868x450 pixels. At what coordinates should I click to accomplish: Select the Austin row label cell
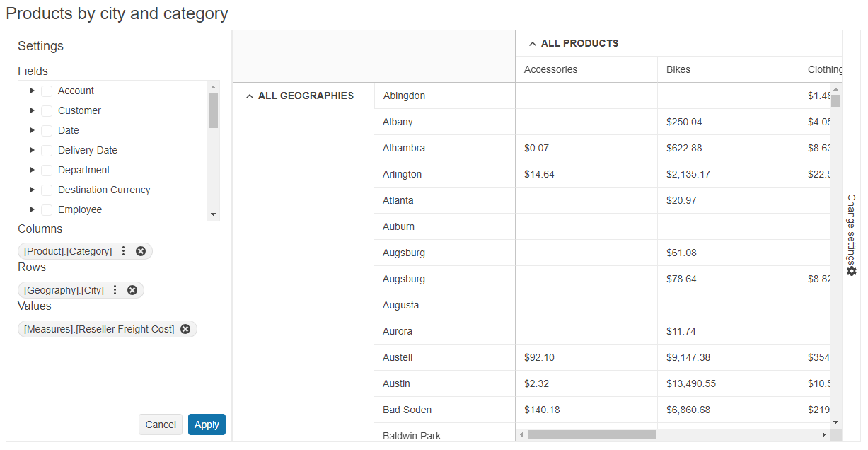395,383
